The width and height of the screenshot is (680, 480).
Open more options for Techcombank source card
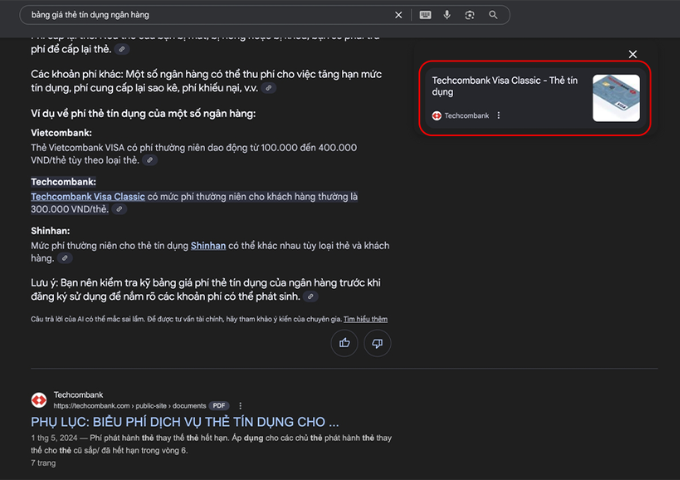click(x=499, y=115)
